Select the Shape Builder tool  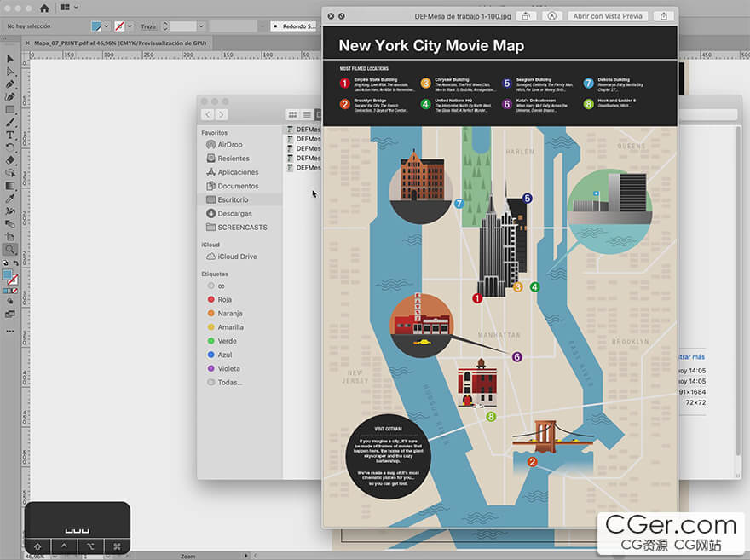point(10,173)
